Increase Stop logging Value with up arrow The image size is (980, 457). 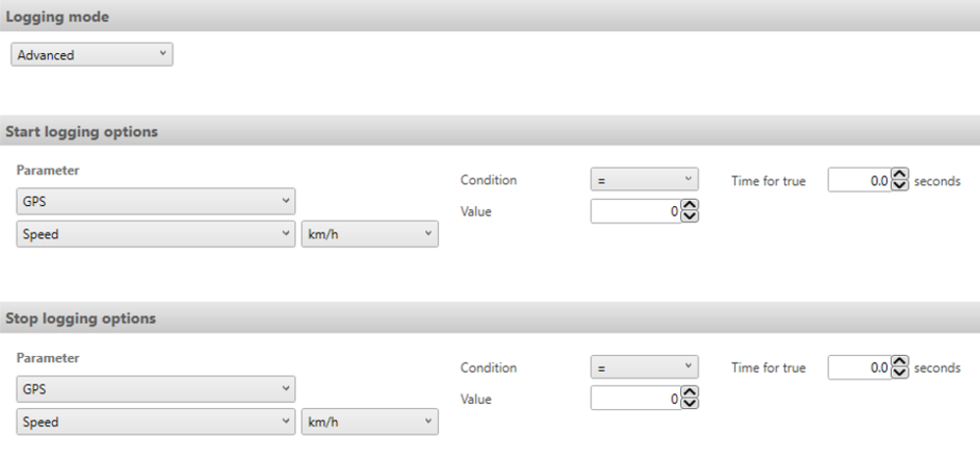[x=689, y=392]
